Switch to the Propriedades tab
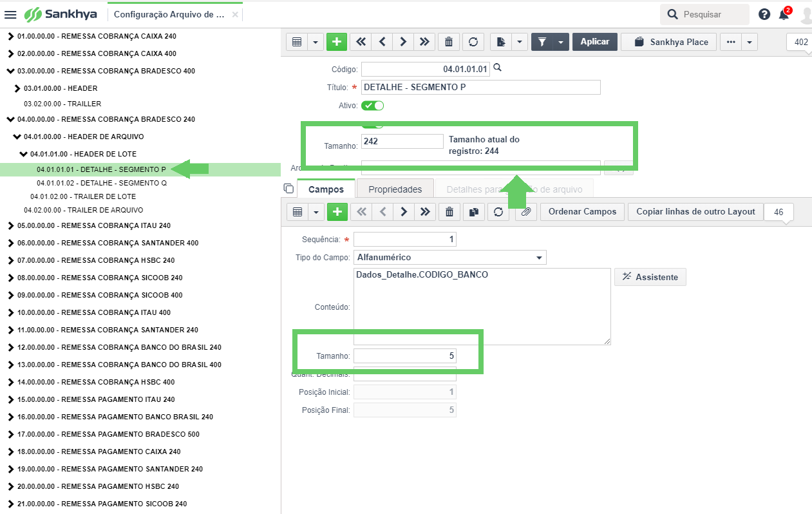Image resolution: width=812 pixels, height=514 pixels. pyautogui.click(x=395, y=189)
